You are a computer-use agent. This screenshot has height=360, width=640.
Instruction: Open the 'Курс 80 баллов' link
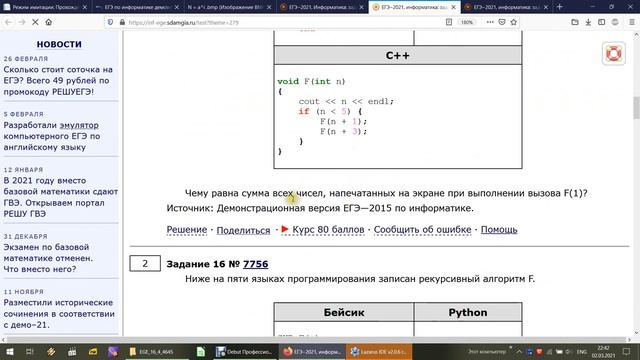point(328,230)
